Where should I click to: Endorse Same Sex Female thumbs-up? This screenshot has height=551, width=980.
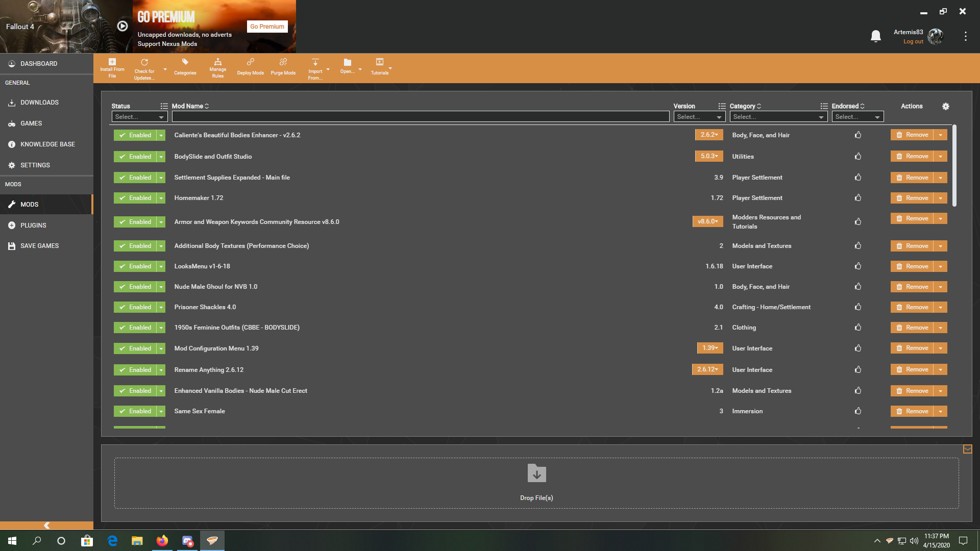coord(858,411)
